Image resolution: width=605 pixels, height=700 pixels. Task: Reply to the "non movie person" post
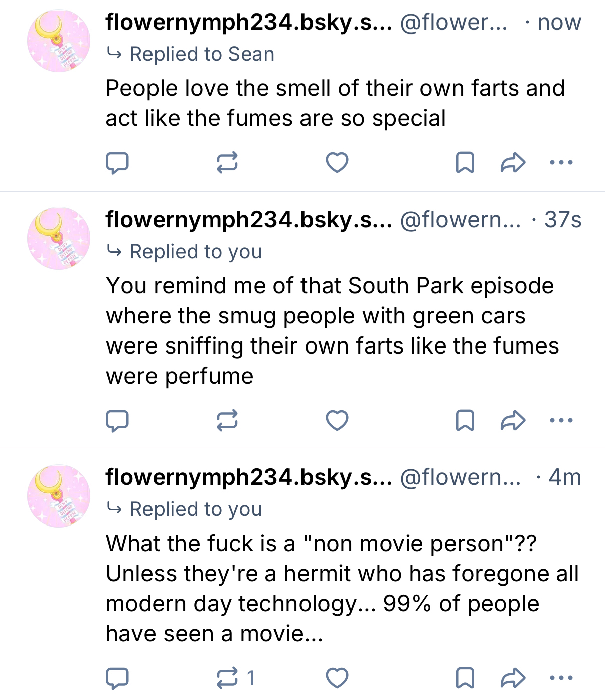click(x=117, y=678)
